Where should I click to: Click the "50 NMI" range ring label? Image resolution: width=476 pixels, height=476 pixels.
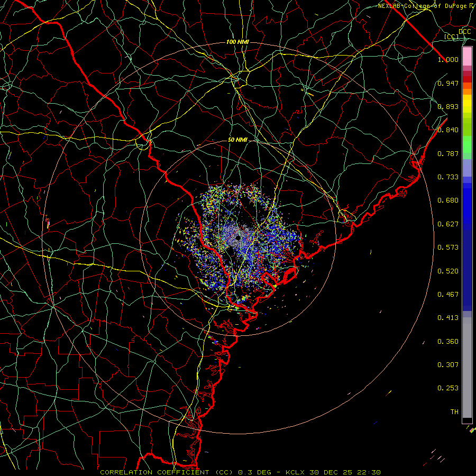click(237, 140)
